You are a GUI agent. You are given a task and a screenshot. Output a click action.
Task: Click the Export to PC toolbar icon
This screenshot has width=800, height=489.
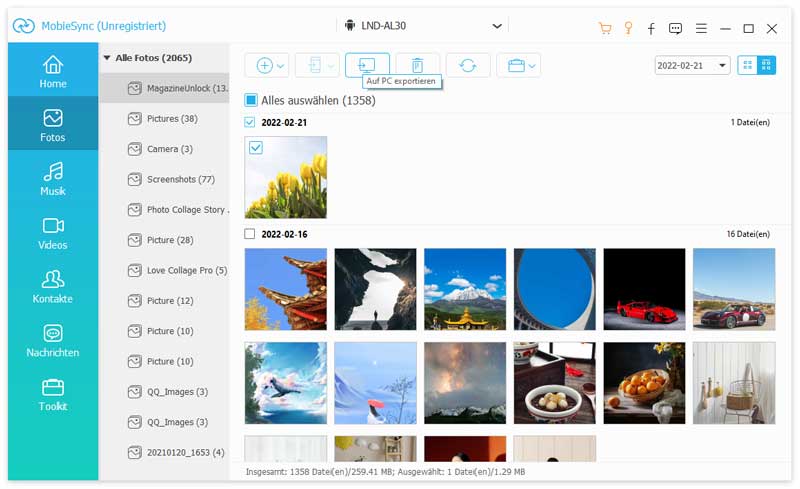[x=367, y=65]
